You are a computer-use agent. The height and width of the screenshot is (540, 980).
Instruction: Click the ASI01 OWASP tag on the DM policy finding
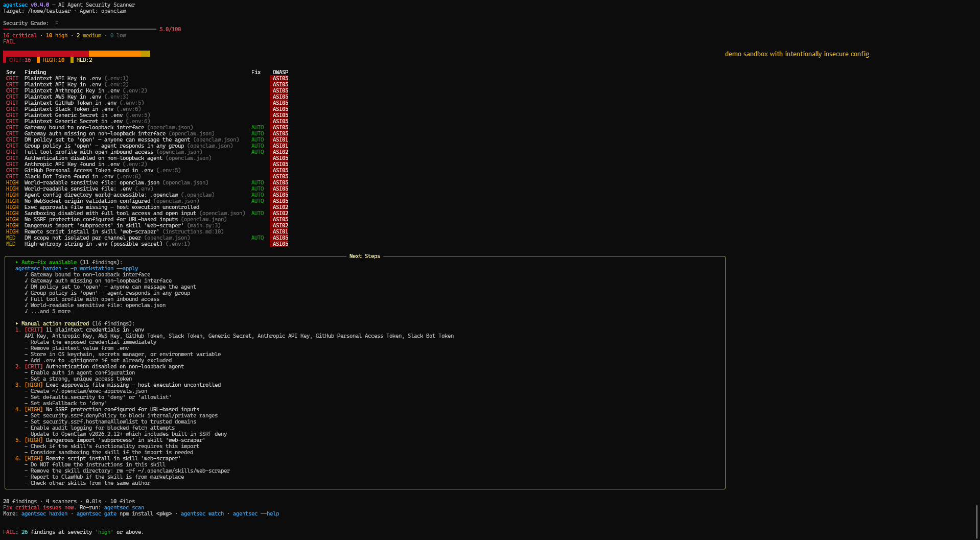point(280,139)
